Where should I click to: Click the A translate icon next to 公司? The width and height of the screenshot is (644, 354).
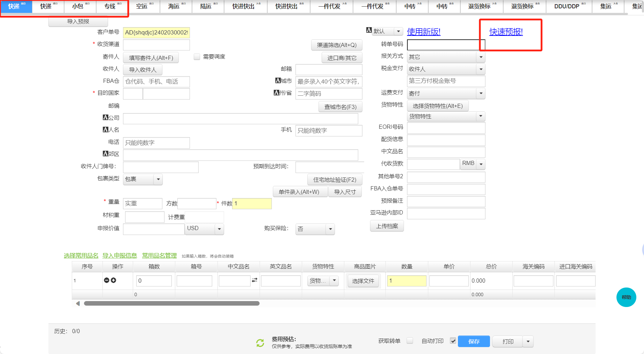[x=106, y=118]
